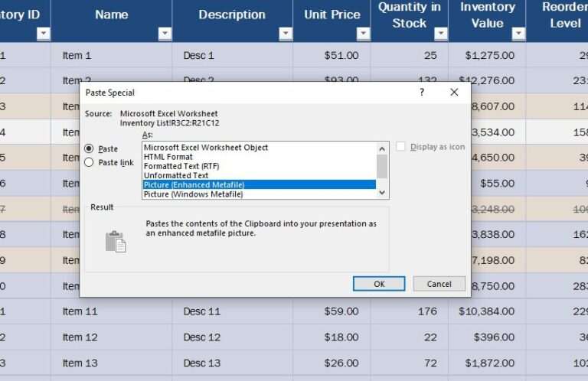The image size is (588, 381).
Task: Choose Picture (Windows Metafile) entry
Action: coord(194,194)
